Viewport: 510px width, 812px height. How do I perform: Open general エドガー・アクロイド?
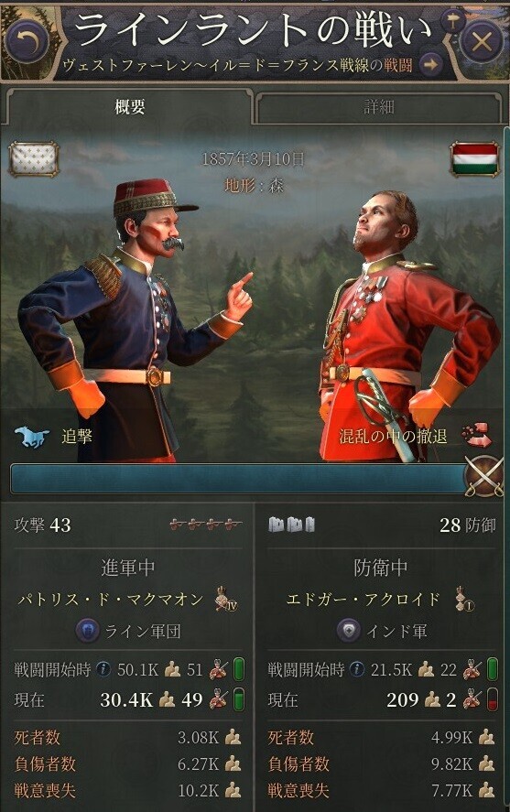[363, 600]
